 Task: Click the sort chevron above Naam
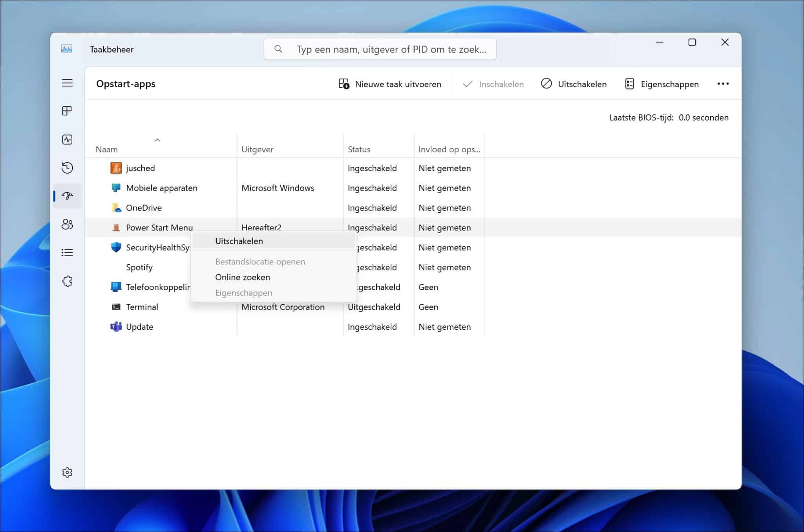[157, 140]
